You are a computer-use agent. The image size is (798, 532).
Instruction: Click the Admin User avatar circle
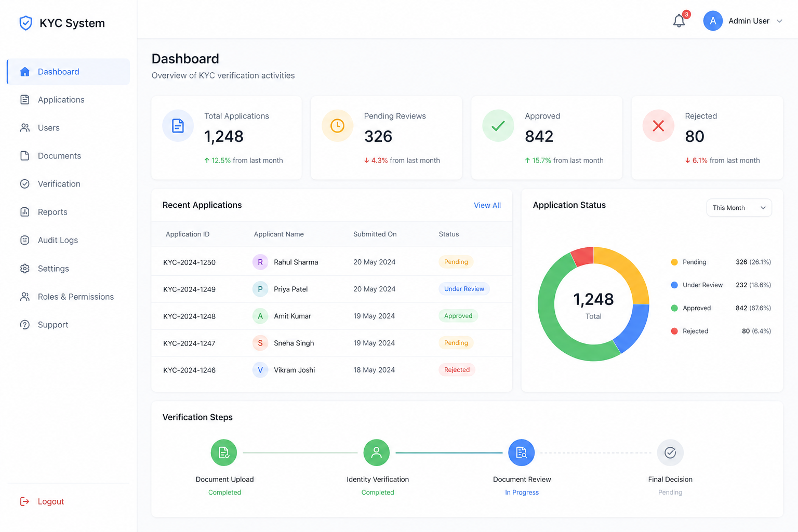tap(713, 21)
